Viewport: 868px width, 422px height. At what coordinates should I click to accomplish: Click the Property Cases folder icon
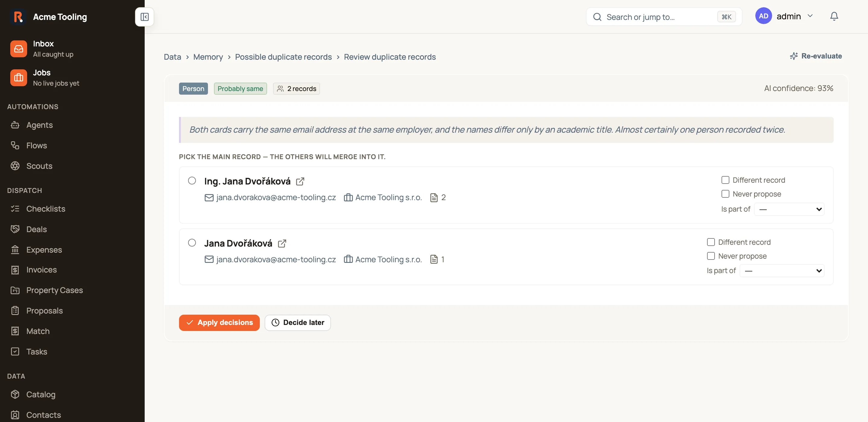[x=15, y=290]
